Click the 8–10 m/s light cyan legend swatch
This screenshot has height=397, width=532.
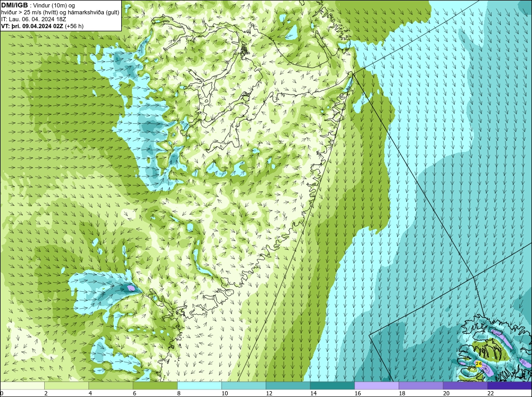[199, 386]
